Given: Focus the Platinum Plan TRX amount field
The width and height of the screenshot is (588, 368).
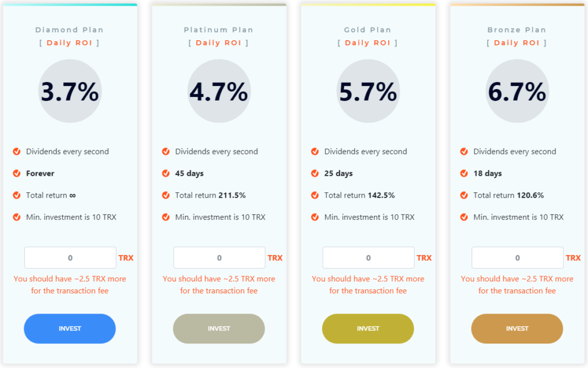Looking at the screenshot, I should (x=219, y=257).
